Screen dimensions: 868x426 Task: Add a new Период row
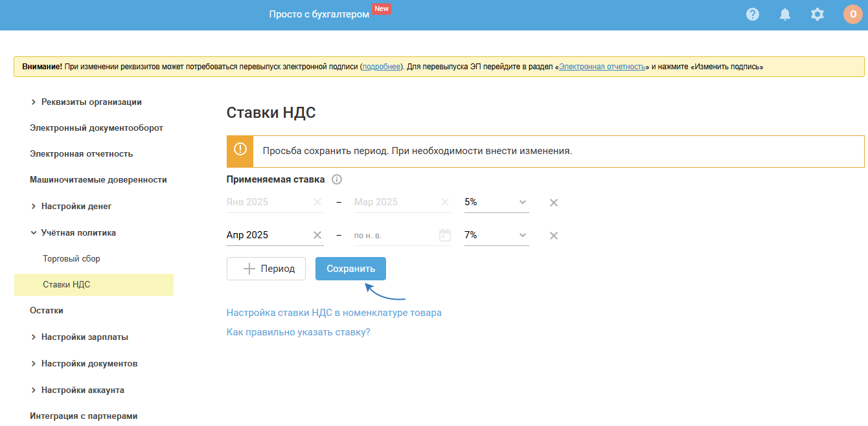[x=266, y=269]
